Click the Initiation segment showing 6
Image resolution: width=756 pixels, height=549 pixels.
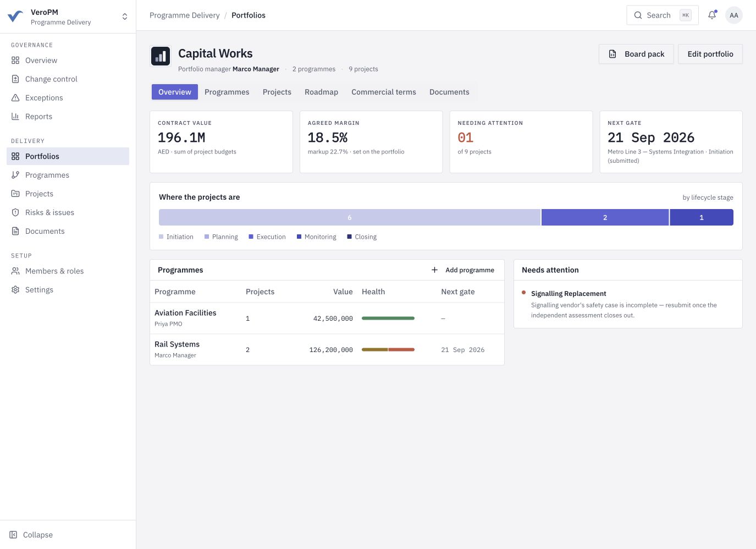click(x=350, y=217)
